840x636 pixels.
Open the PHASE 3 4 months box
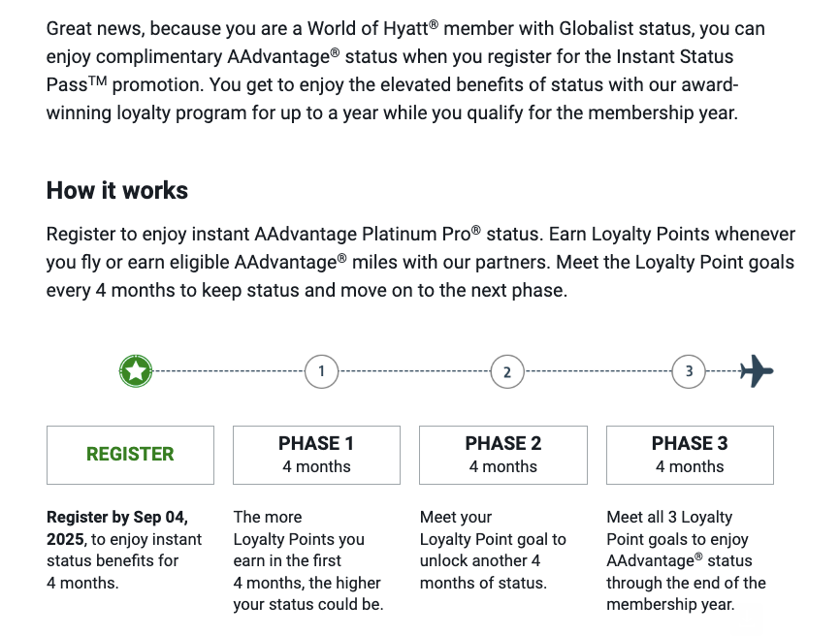(x=690, y=455)
